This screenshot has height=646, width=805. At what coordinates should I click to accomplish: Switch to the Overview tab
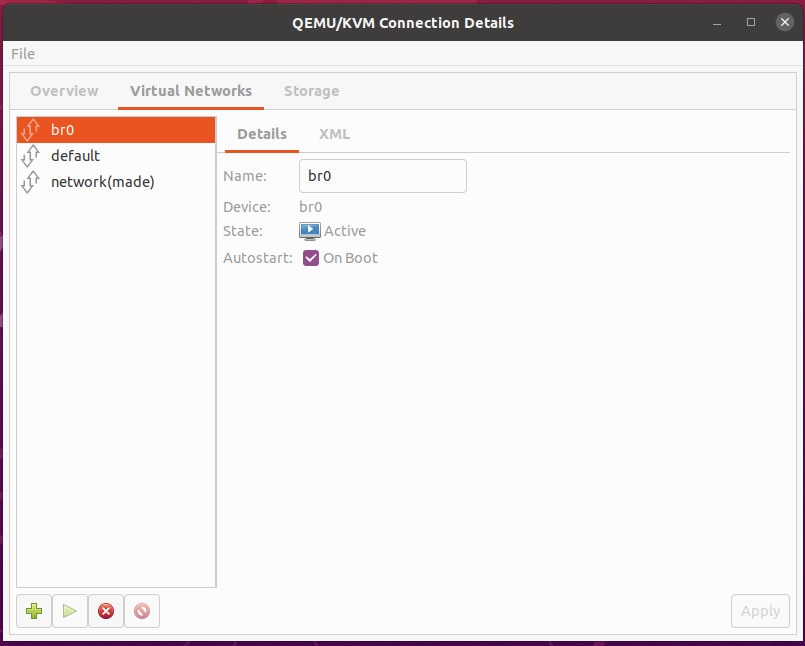64,91
